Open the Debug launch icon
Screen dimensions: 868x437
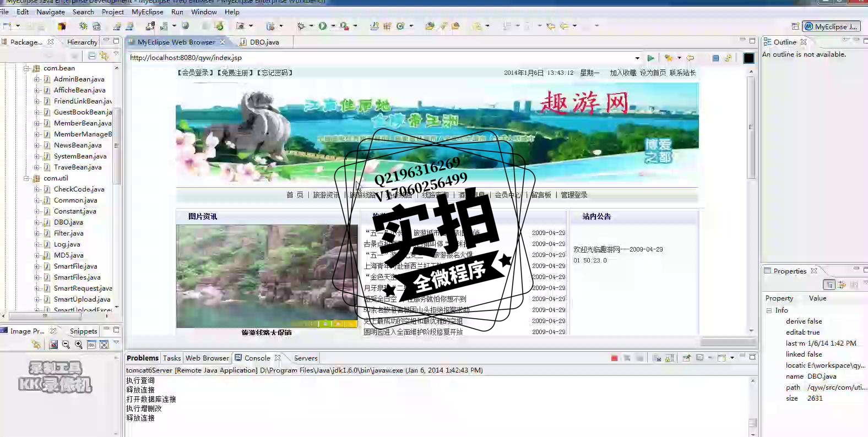pyautogui.click(x=301, y=26)
